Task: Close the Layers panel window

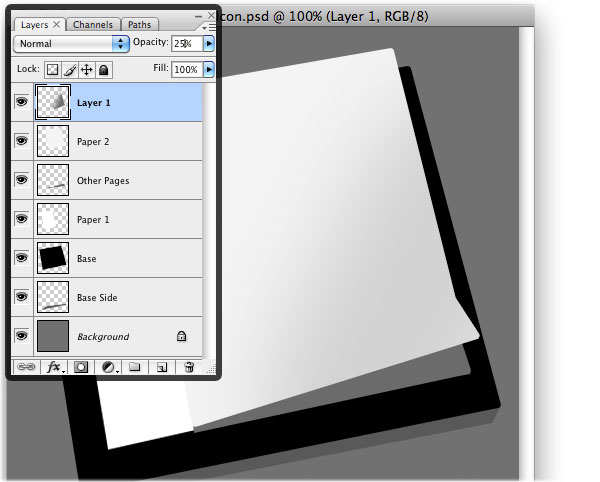Action: [x=212, y=16]
